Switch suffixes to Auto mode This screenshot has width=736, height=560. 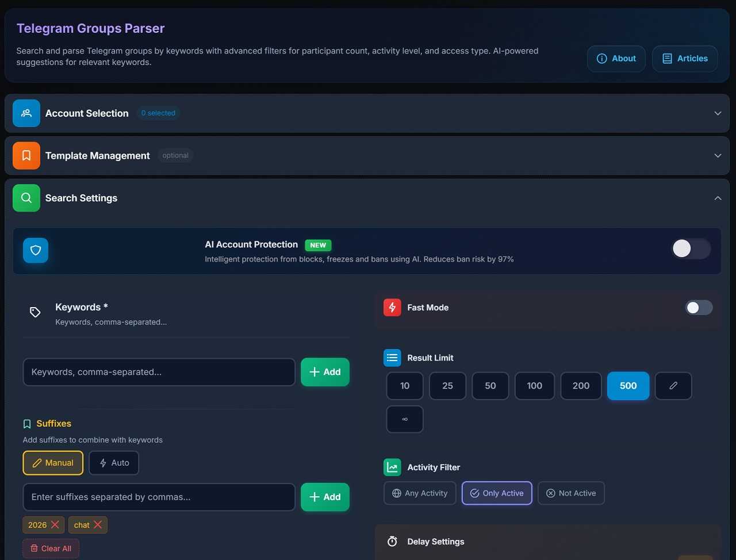[114, 463]
